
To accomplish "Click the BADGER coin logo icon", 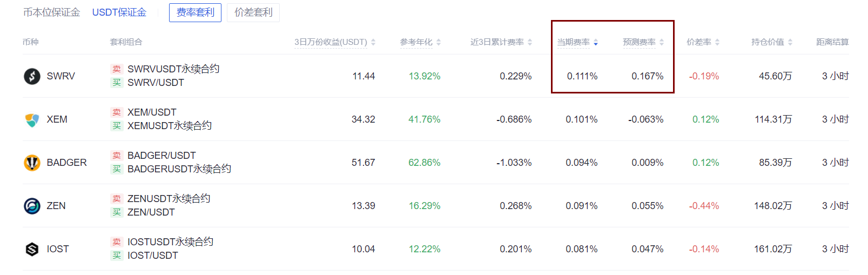I will (x=32, y=163).
